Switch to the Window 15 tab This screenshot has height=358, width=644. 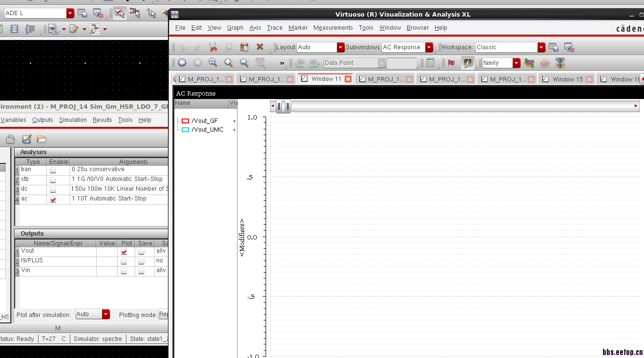click(x=567, y=79)
